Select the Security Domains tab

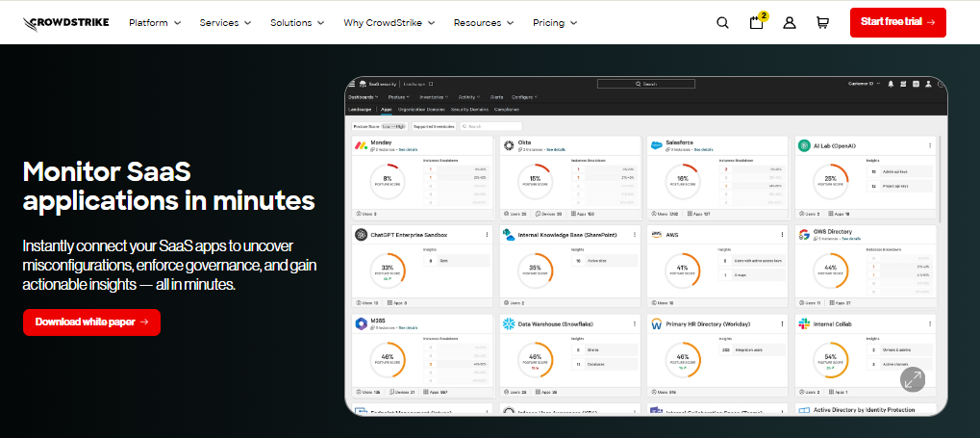(x=469, y=110)
